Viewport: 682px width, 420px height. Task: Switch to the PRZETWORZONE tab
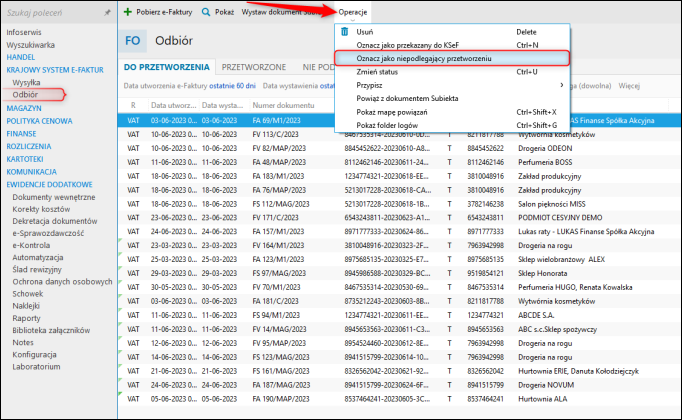pos(253,68)
